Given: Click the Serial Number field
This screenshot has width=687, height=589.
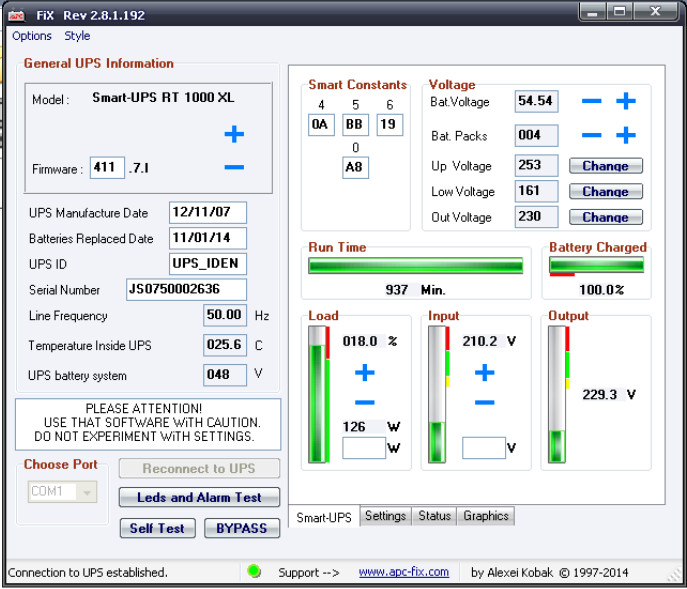Looking at the screenshot, I should (x=186, y=290).
